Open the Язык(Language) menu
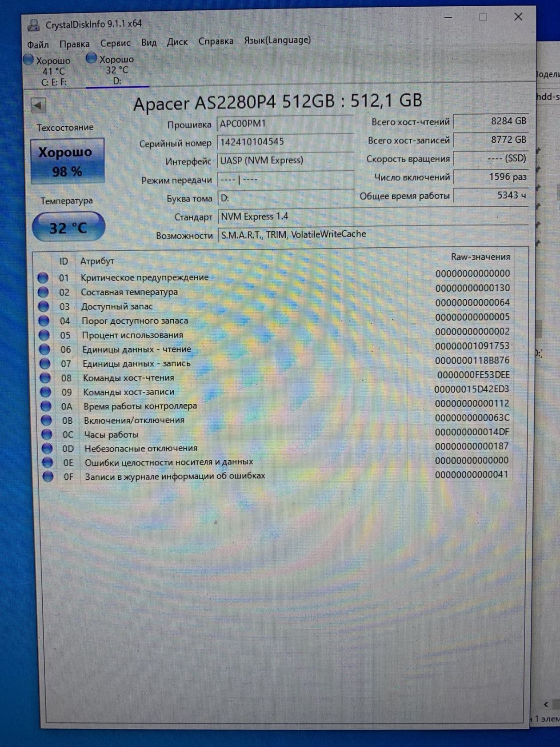The width and height of the screenshot is (560, 747). 277,40
